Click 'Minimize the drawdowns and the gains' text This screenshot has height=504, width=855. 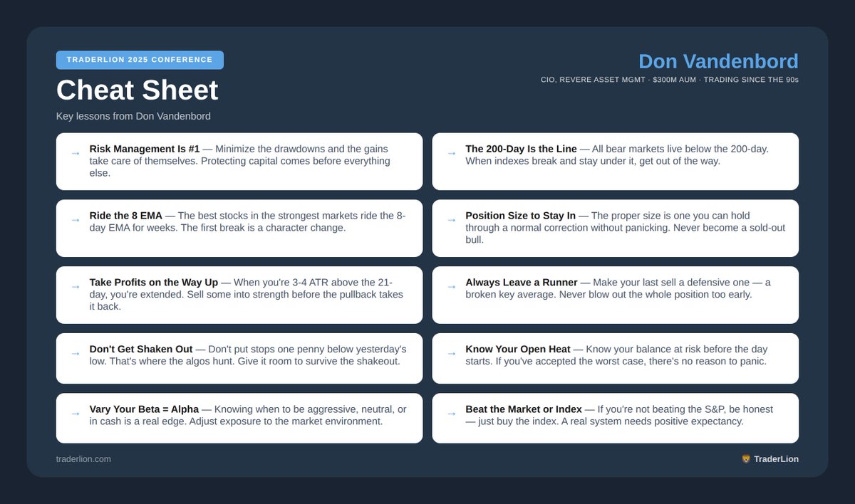click(x=301, y=149)
